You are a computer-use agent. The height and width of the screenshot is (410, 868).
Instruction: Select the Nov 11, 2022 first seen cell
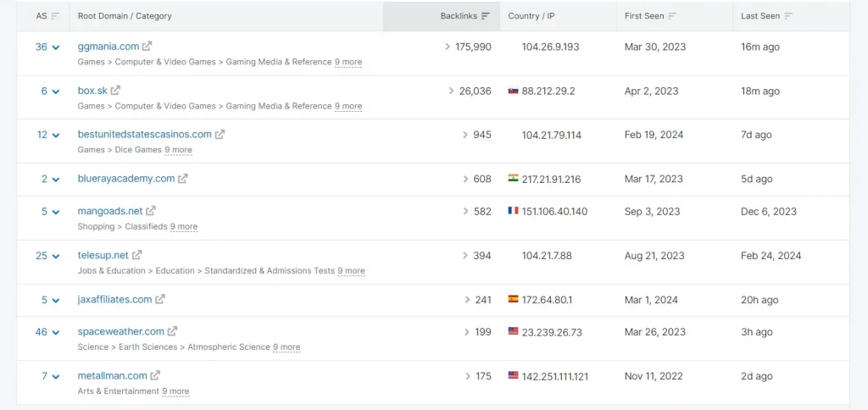coord(654,376)
